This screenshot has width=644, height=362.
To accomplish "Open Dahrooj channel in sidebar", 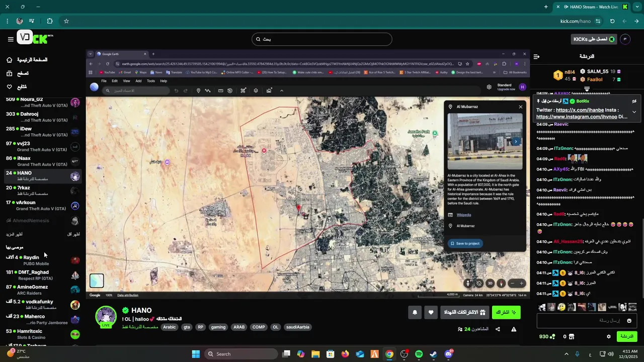I will 43,117.
